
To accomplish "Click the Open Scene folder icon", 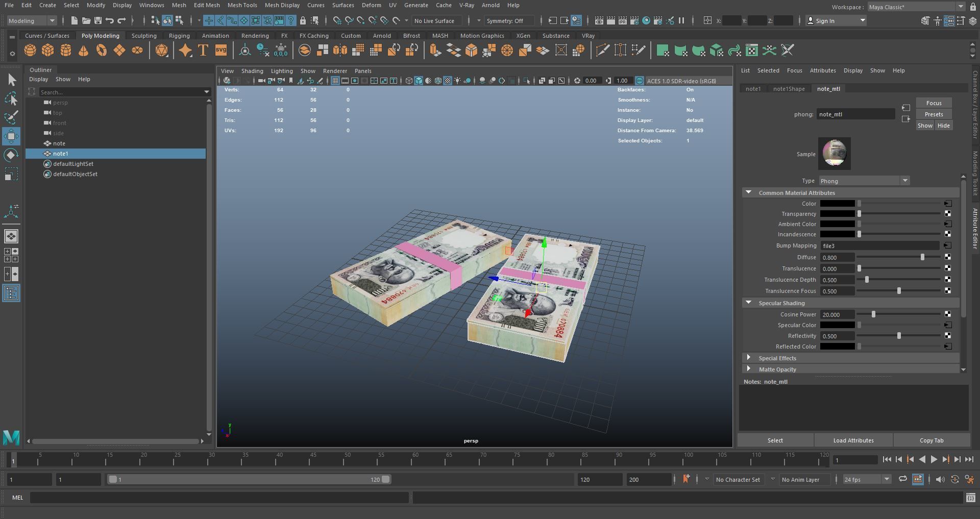I will point(86,20).
